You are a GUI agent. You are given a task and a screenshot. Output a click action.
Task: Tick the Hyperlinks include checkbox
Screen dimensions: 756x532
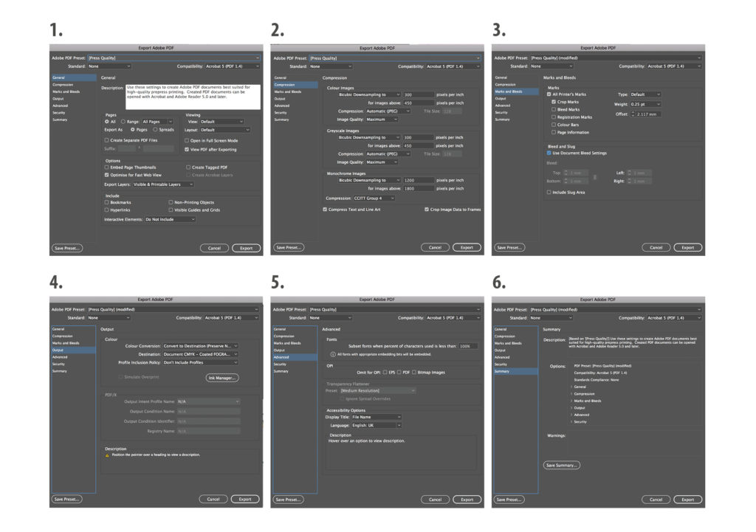[x=106, y=210]
